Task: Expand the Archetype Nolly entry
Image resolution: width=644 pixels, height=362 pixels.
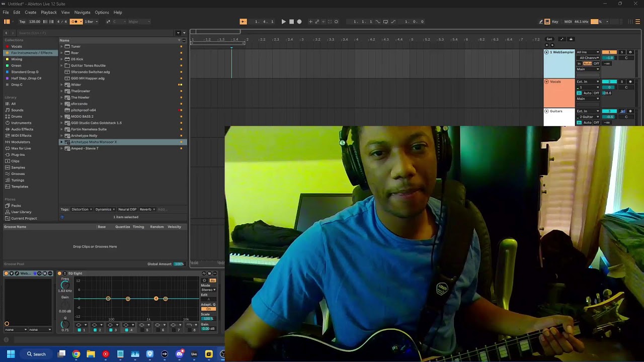Action: [x=62, y=136]
